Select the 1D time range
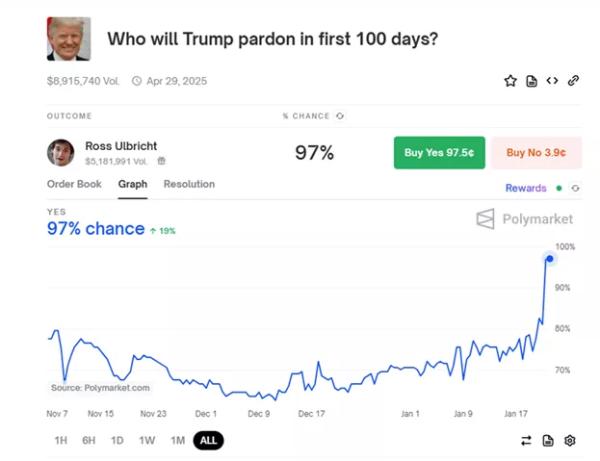This screenshot has height=461, width=600. pos(117,440)
